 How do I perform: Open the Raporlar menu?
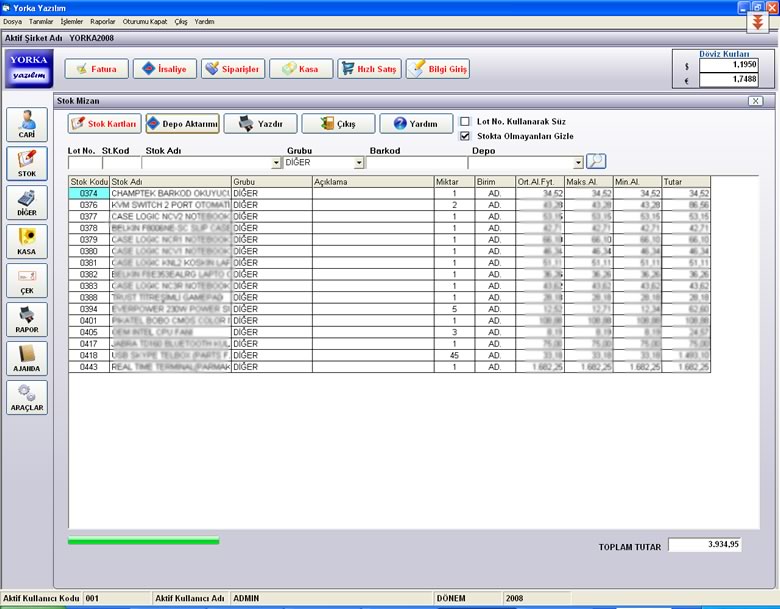[102, 21]
